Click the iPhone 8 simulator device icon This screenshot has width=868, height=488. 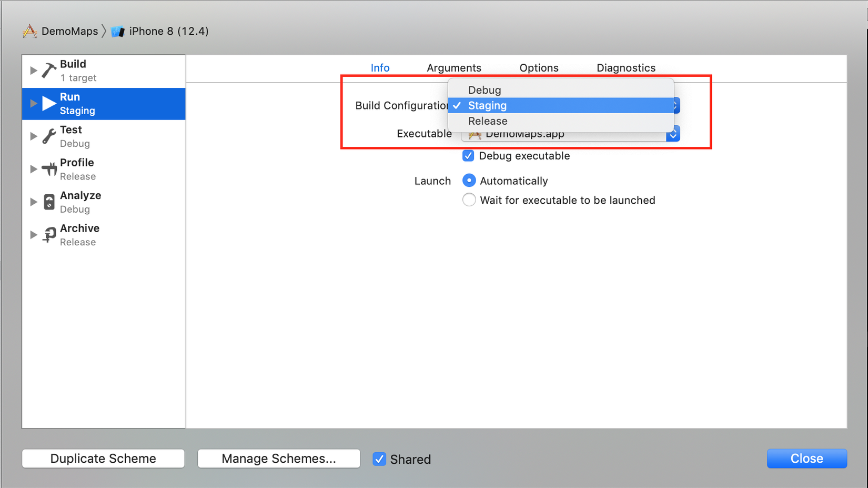pos(118,32)
